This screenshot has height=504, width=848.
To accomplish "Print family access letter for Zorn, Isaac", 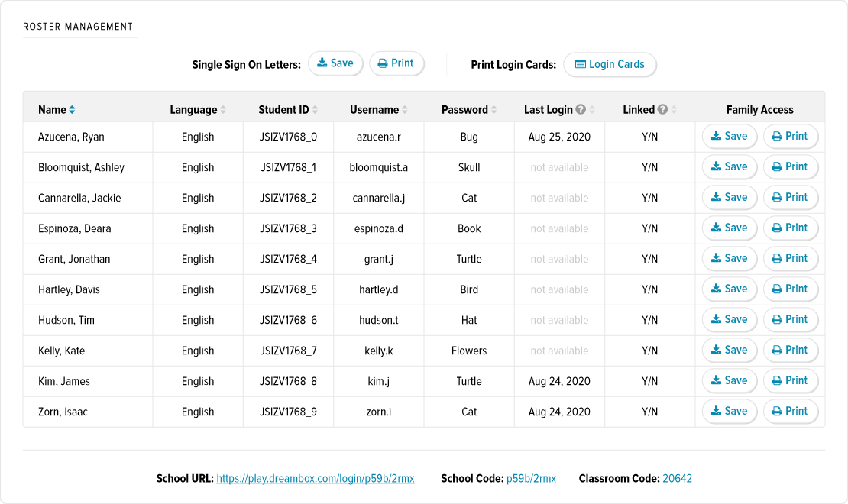I will 790,411.
